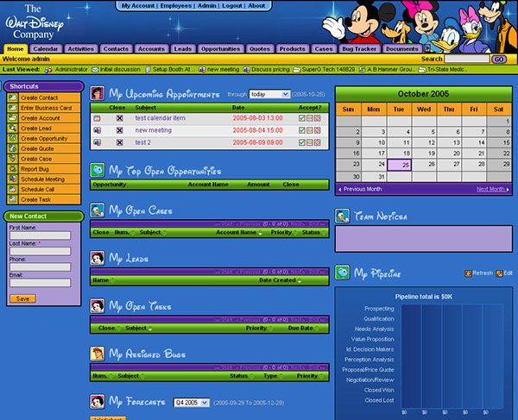518x420 pixels.
Task: Click the Report Bug shortcut icon
Action: pos(13,169)
